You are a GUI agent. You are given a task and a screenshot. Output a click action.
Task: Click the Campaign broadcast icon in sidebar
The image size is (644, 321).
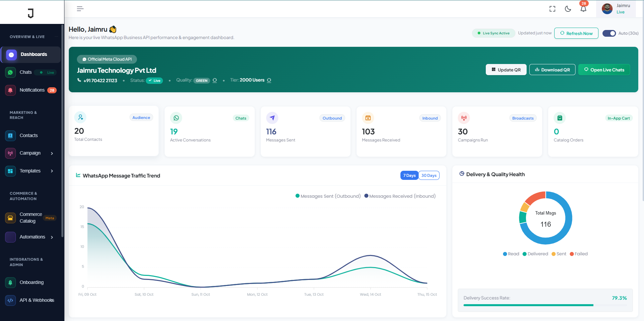pos(10,153)
